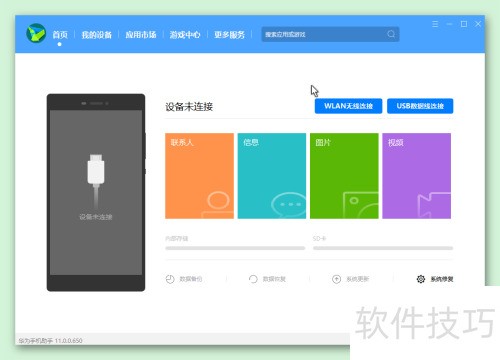Switch to 我的设备 tab
Screen dimensions: 500x360
97,35
